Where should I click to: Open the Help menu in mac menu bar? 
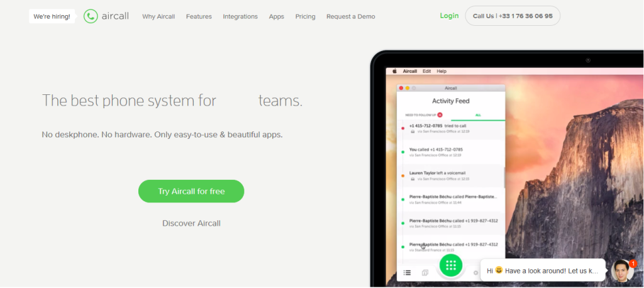[x=441, y=71]
